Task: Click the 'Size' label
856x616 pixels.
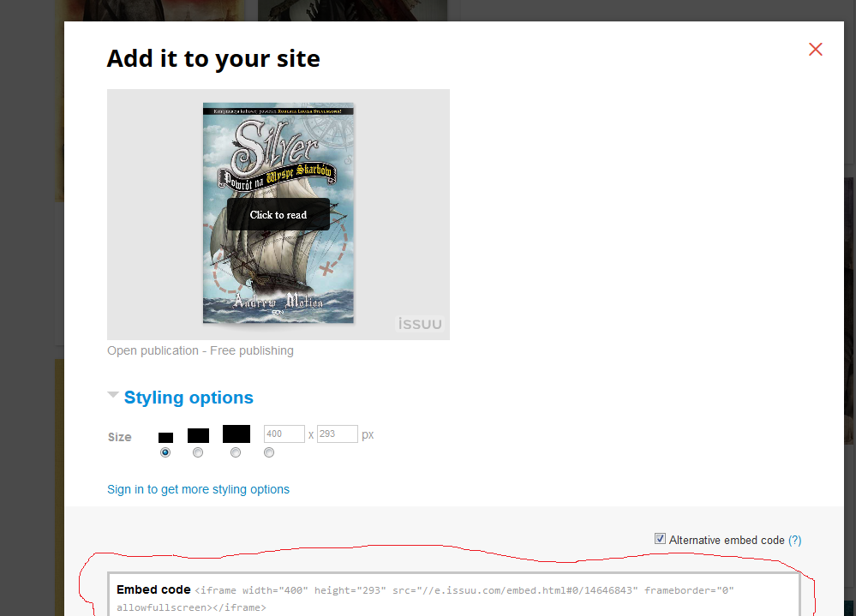Action: tap(120, 437)
